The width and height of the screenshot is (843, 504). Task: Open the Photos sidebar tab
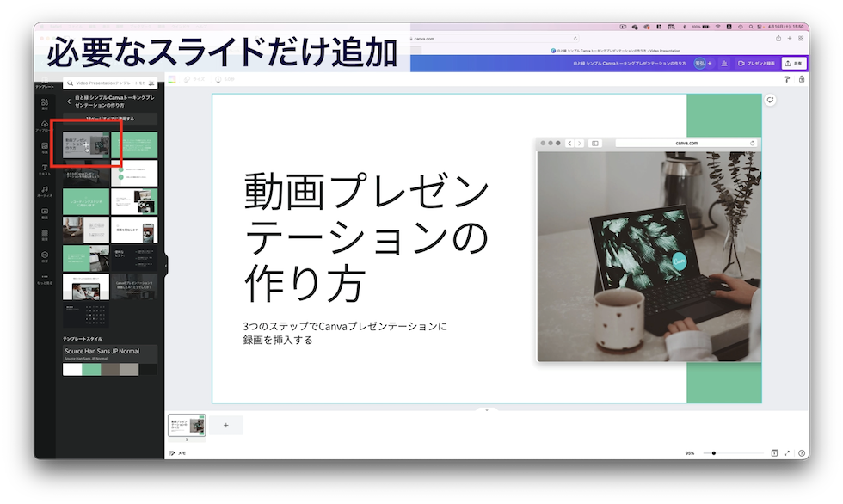click(x=45, y=148)
